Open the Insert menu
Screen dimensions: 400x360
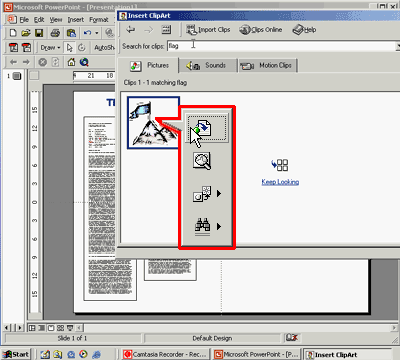(76, 20)
